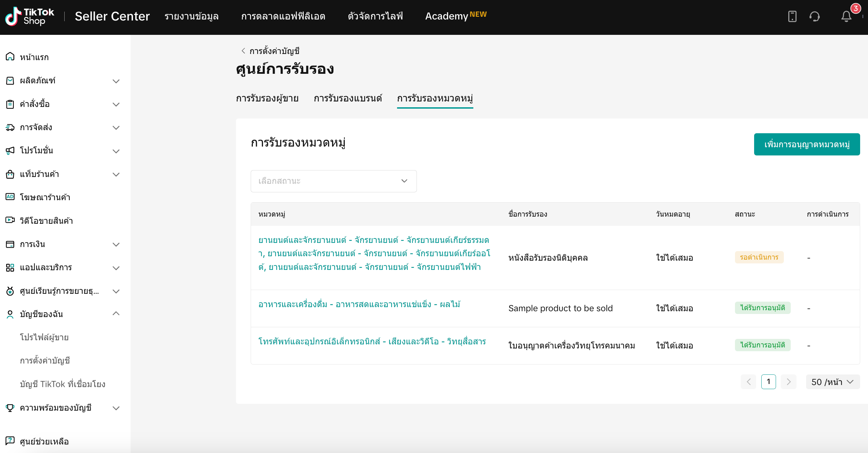Switch to the การรับรองแบรนด์ tab
Screen dimensions: 868x453
point(348,98)
